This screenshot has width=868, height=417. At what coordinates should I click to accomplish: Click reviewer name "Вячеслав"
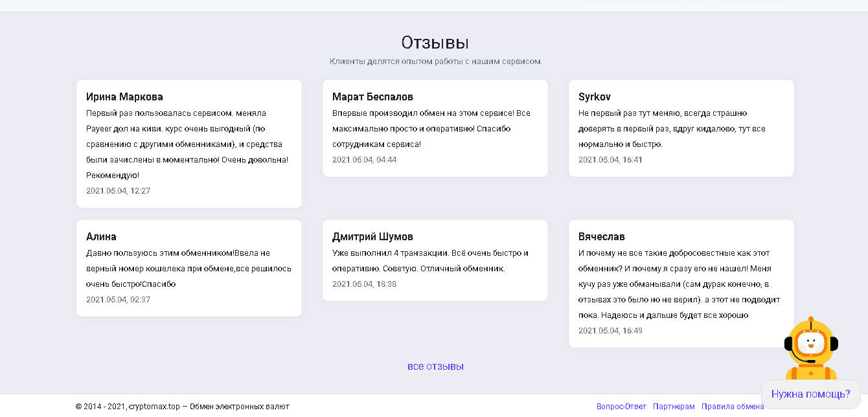point(601,237)
